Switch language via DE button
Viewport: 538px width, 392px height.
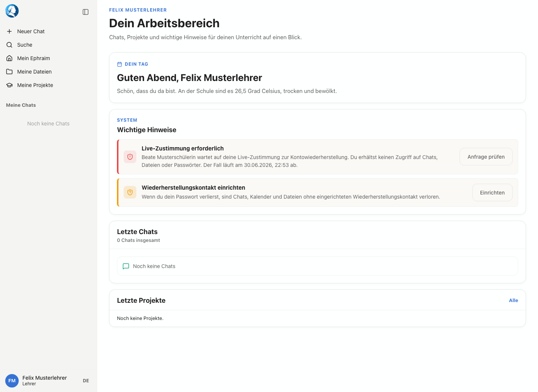(x=86, y=381)
